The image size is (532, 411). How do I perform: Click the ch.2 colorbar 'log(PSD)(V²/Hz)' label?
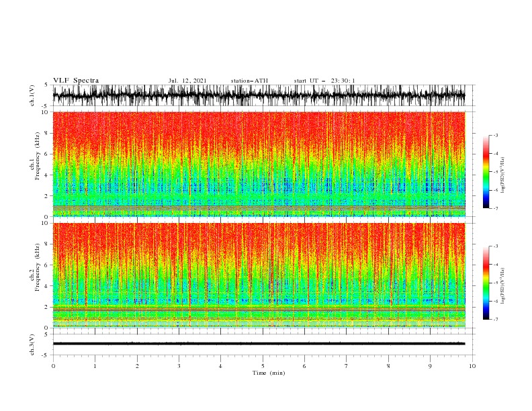502,285
